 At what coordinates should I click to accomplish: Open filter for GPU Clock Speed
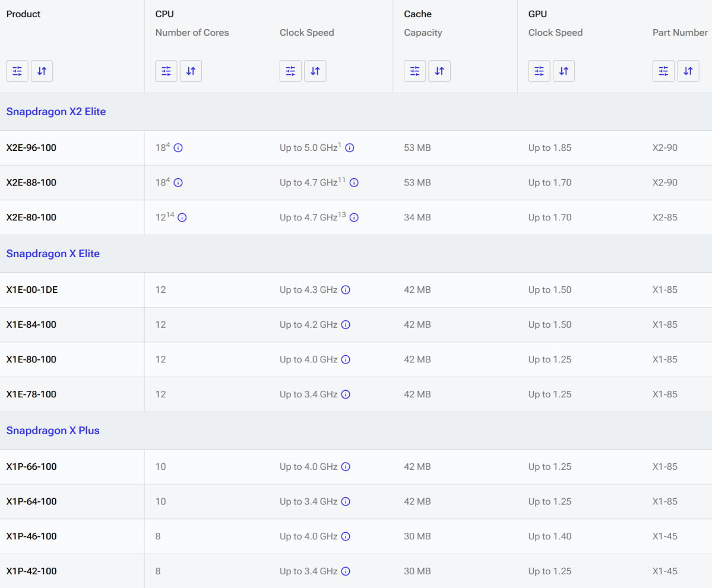coord(539,71)
